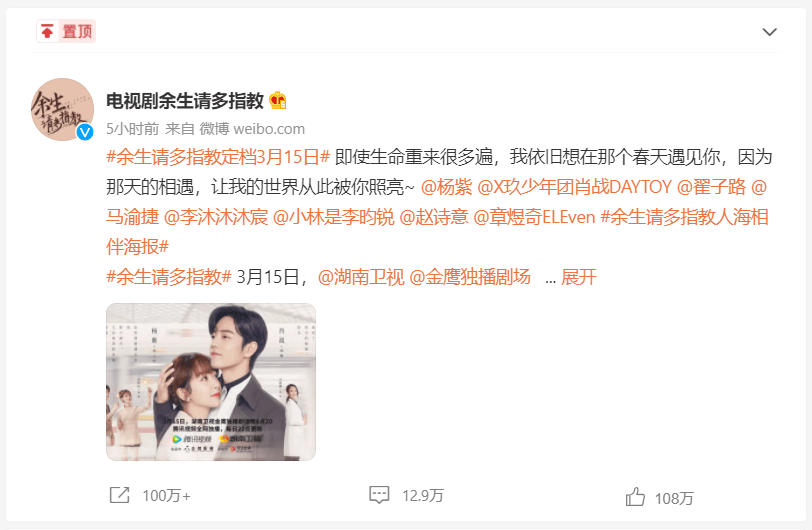
Task: Visit the @章煜奇ELEven mention
Action: (x=534, y=217)
